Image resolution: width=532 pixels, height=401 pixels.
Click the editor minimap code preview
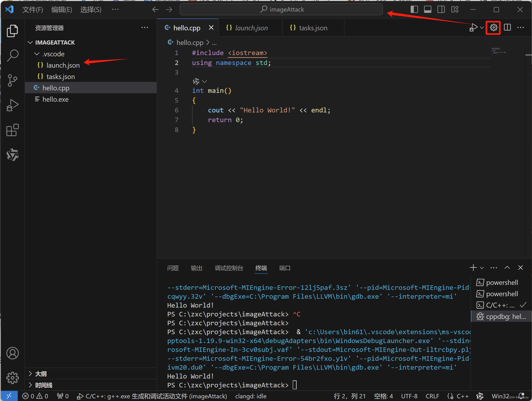coord(499,51)
